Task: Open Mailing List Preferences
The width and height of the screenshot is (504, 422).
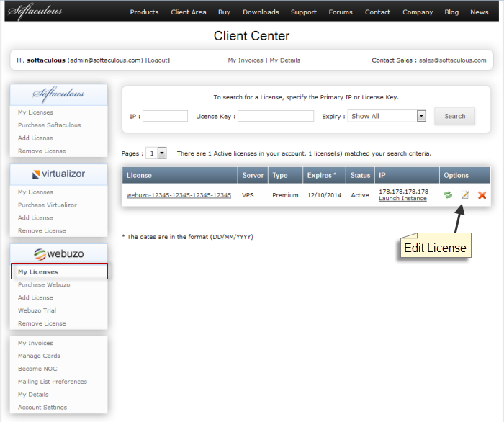Action: tap(53, 382)
